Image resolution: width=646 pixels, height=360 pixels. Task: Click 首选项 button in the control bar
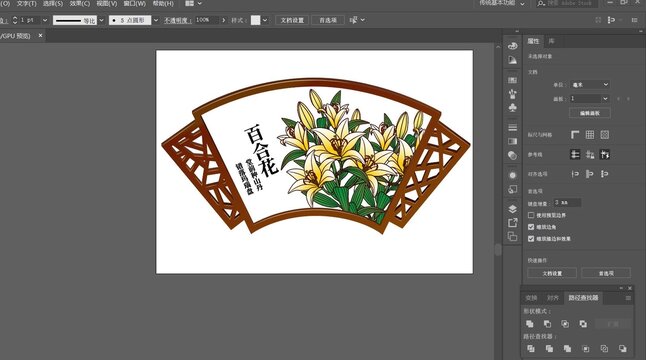pos(328,20)
